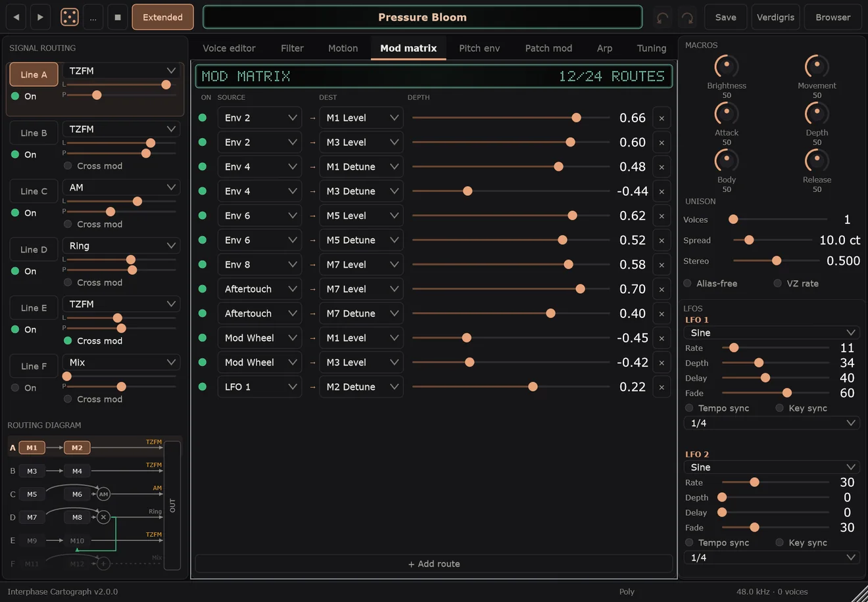Select M1 node in routing diagram
The width and height of the screenshot is (868, 602).
point(32,448)
